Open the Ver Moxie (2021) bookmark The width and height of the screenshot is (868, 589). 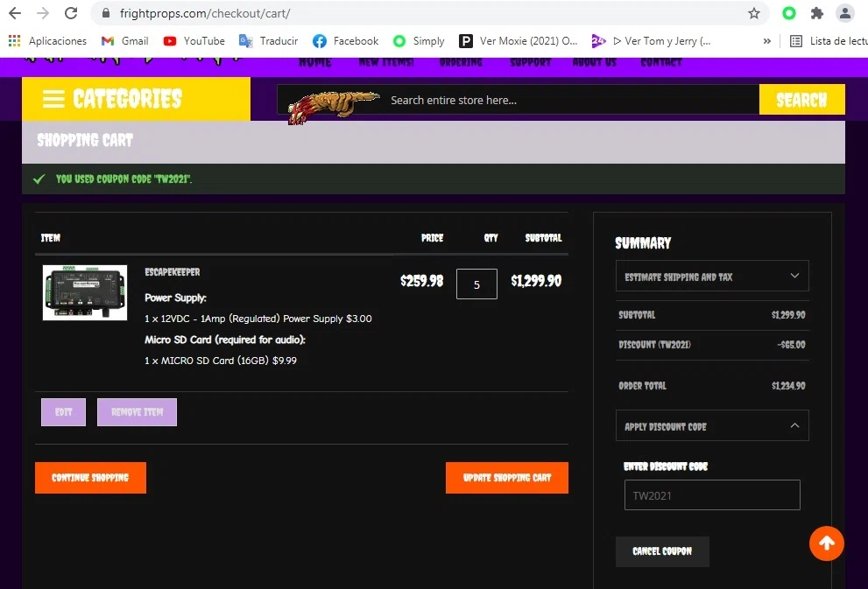tap(519, 41)
